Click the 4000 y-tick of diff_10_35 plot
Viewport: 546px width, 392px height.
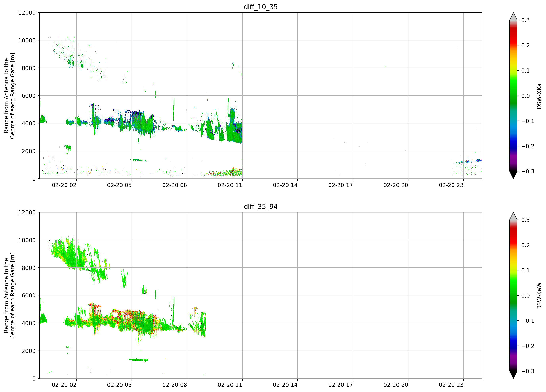(29, 123)
